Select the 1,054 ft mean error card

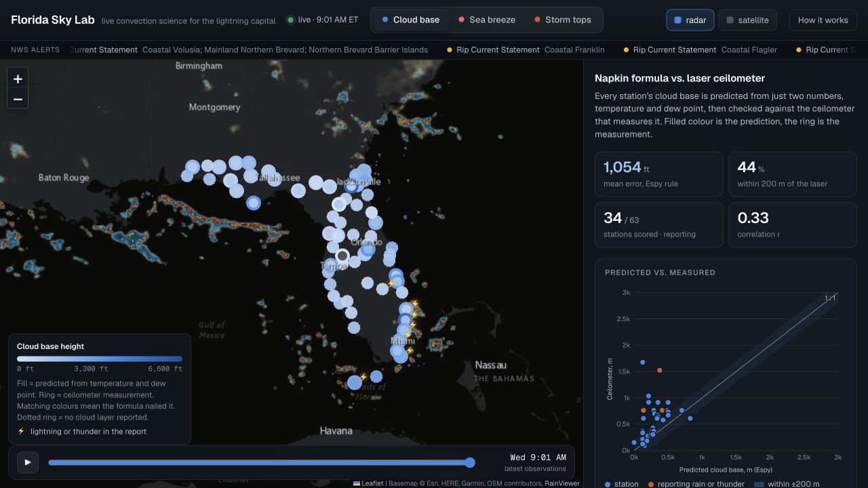pos(658,174)
